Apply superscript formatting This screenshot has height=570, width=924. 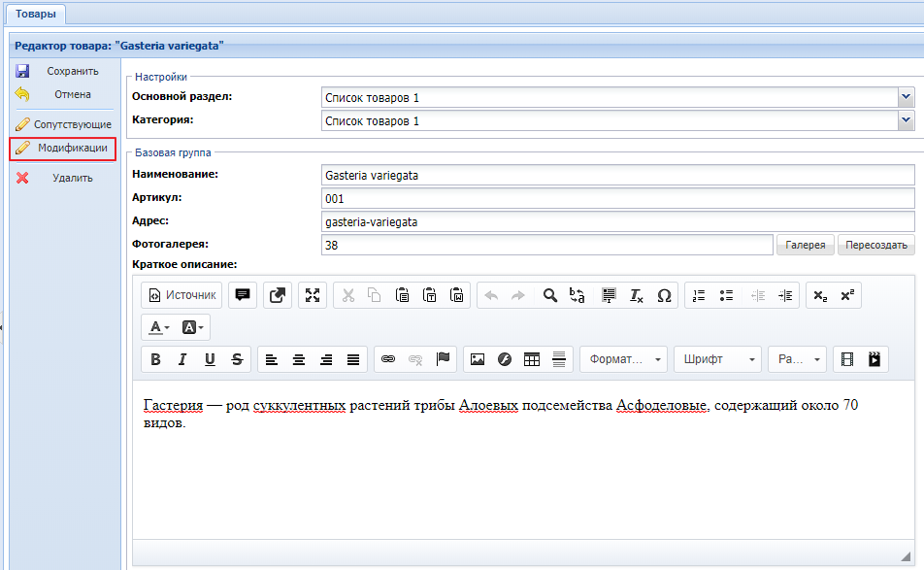point(847,295)
